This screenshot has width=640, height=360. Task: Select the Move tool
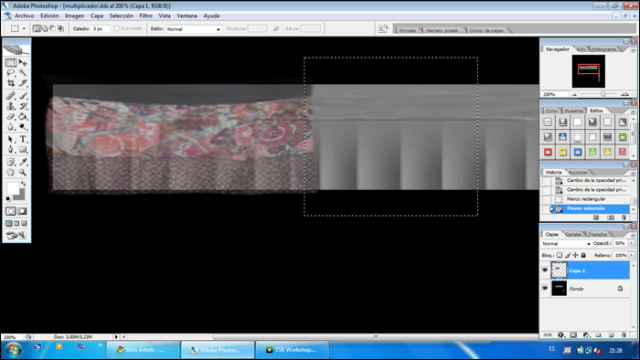tap(23, 63)
